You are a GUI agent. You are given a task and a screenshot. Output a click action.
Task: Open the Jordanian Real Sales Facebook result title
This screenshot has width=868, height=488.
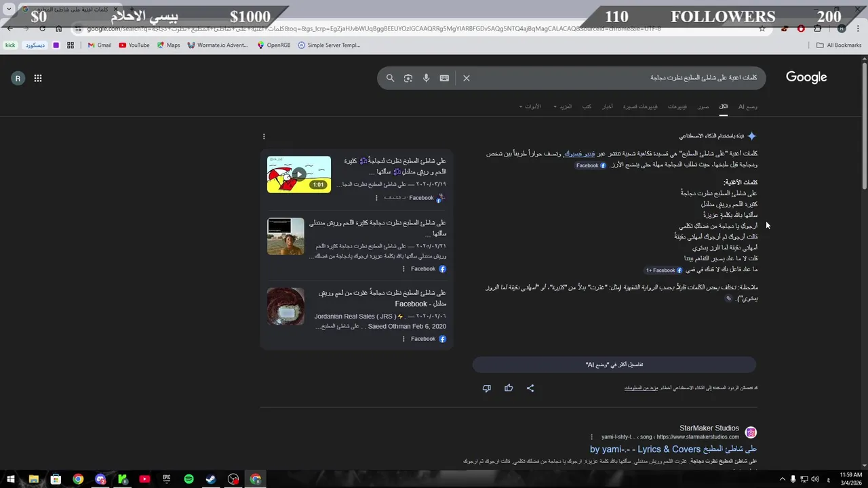382,298
